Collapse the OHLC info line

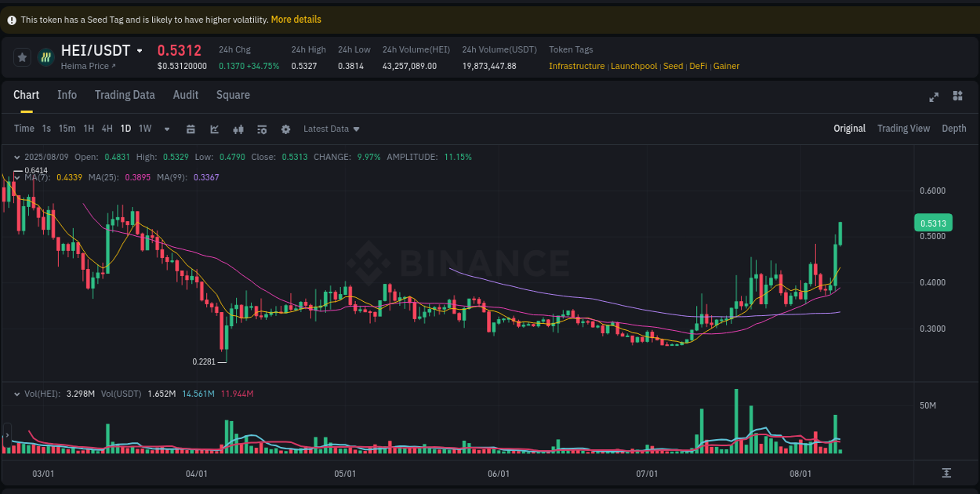pyautogui.click(x=17, y=157)
